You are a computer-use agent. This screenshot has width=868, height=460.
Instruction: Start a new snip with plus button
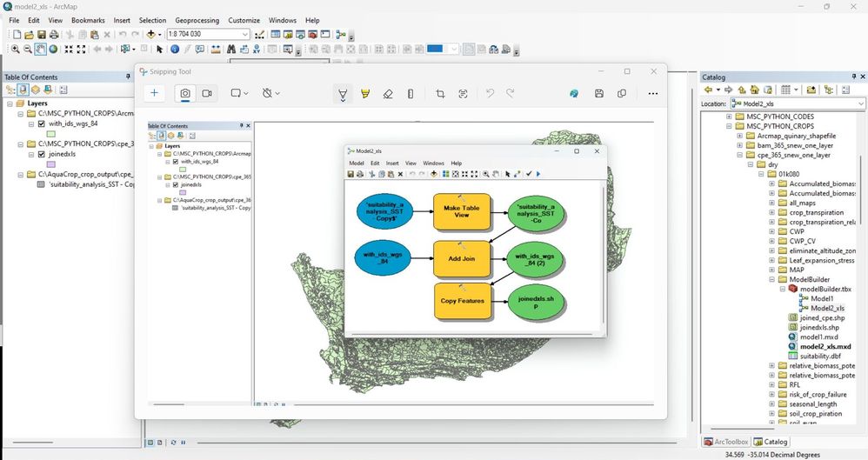[155, 93]
